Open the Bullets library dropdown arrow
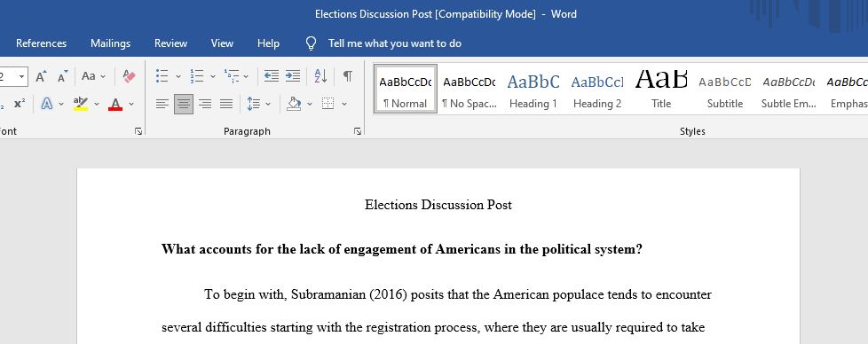 tap(178, 76)
